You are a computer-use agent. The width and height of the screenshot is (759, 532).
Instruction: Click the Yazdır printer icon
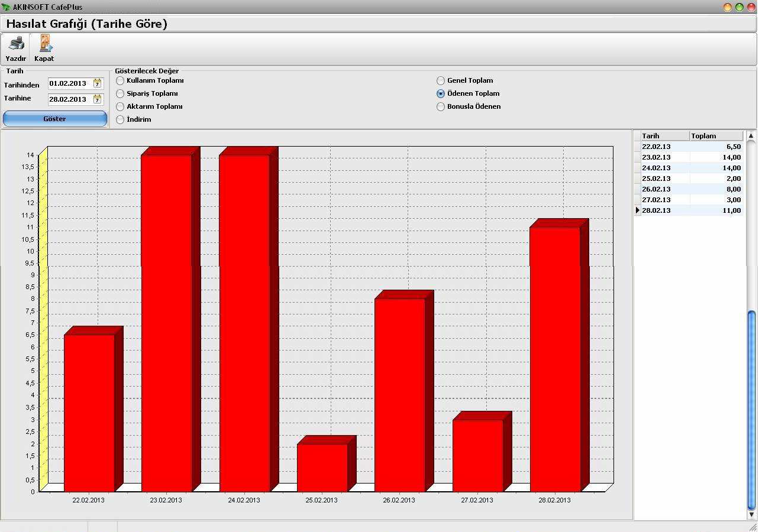[x=16, y=43]
